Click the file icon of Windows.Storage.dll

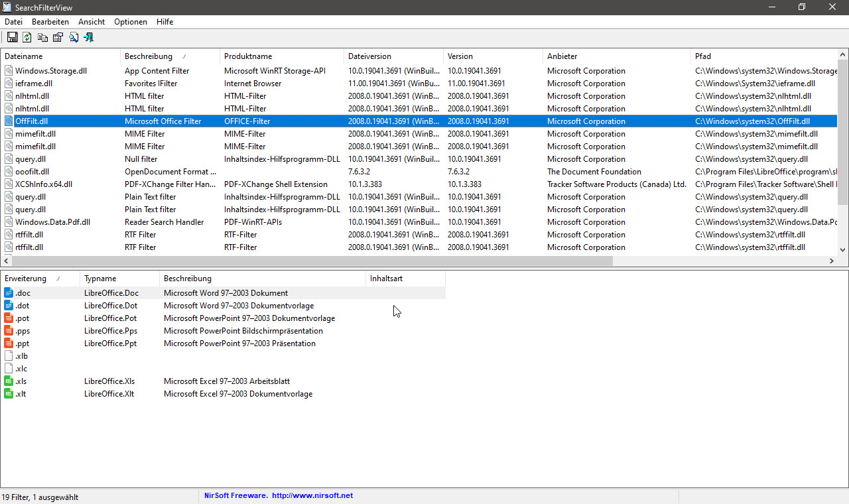tap(9, 70)
